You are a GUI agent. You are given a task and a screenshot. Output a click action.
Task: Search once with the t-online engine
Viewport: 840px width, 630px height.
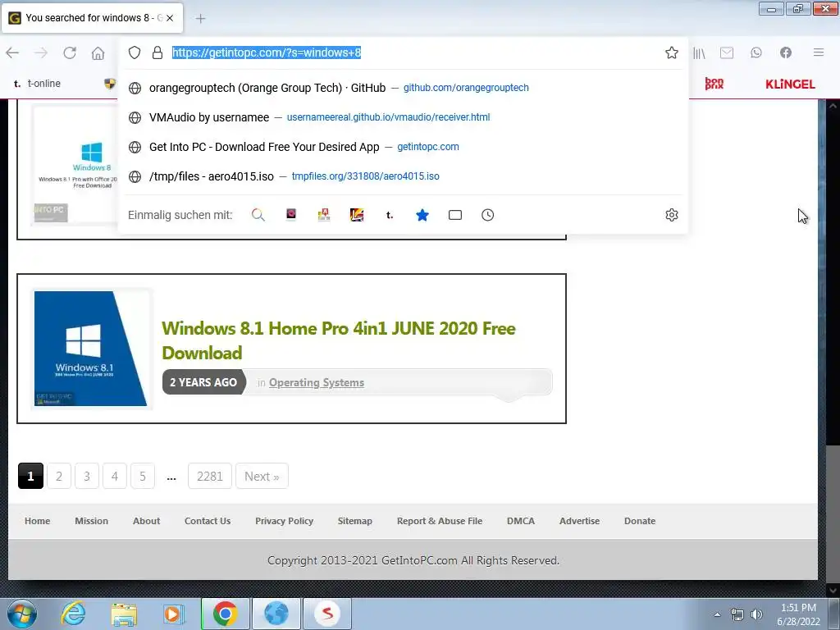390,215
